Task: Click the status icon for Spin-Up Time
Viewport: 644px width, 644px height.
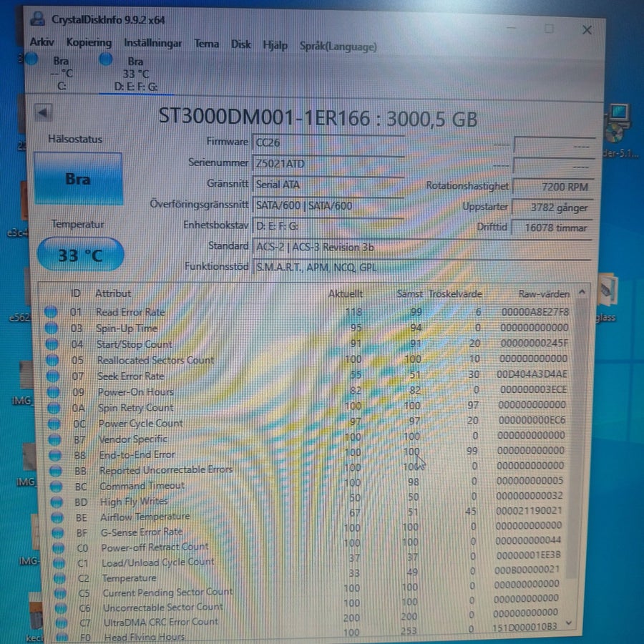Action: pyautogui.click(x=52, y=328)
